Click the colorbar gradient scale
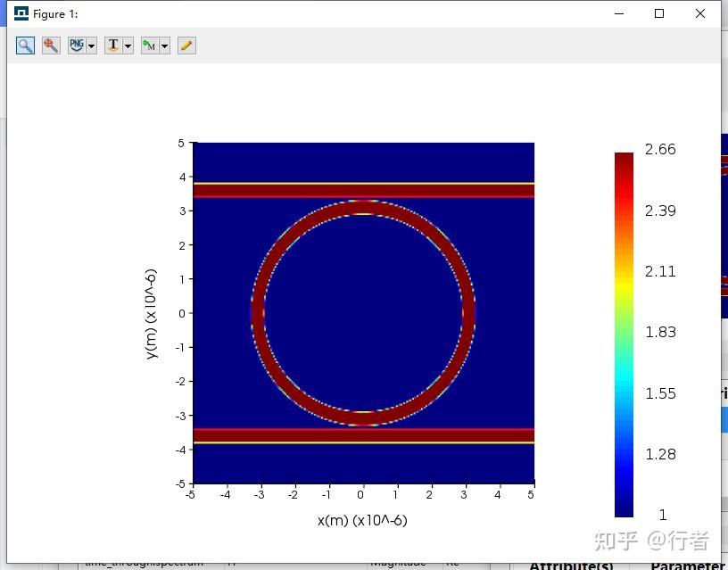 coord(624,335)
